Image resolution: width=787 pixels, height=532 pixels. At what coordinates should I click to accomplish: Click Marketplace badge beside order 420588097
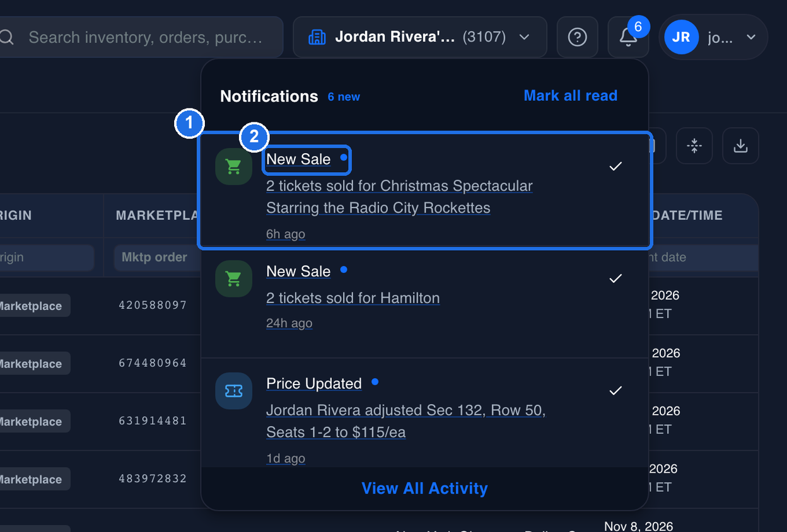[35, 306]
